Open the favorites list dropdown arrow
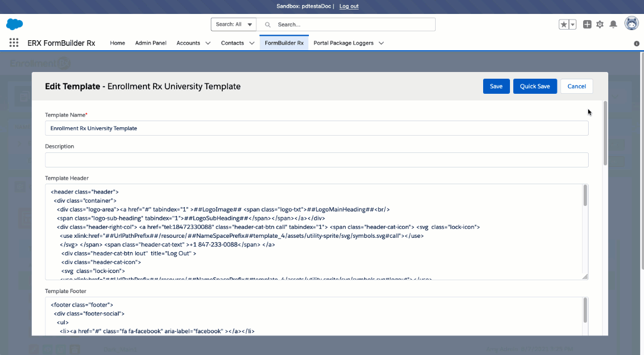Image resolution: width=644 pixels, height=355 pixels. pyautogui.click(x=573, y=25)
